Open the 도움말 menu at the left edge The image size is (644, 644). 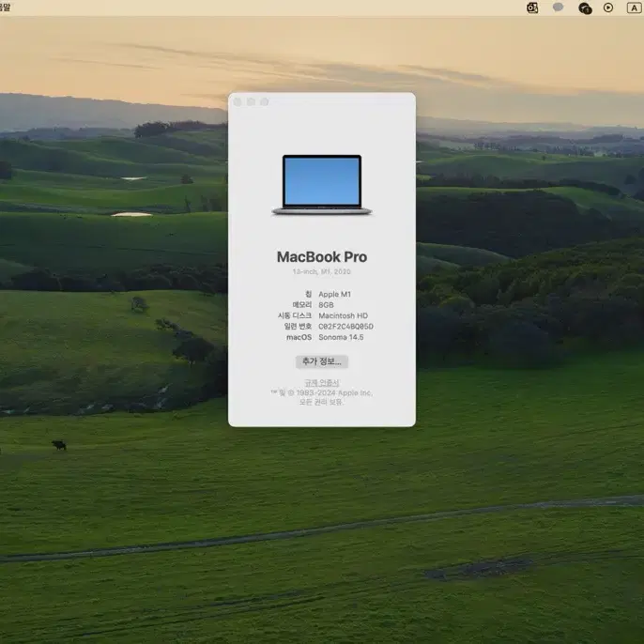coord(5,7)
